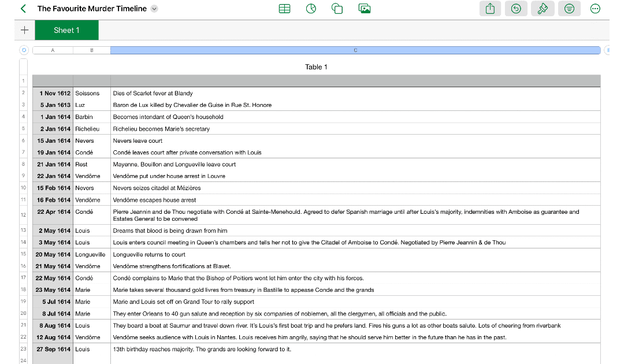This screenshot has height=364, width=624.
Task: Insert media with the image icon
Action: coord(365,8)
